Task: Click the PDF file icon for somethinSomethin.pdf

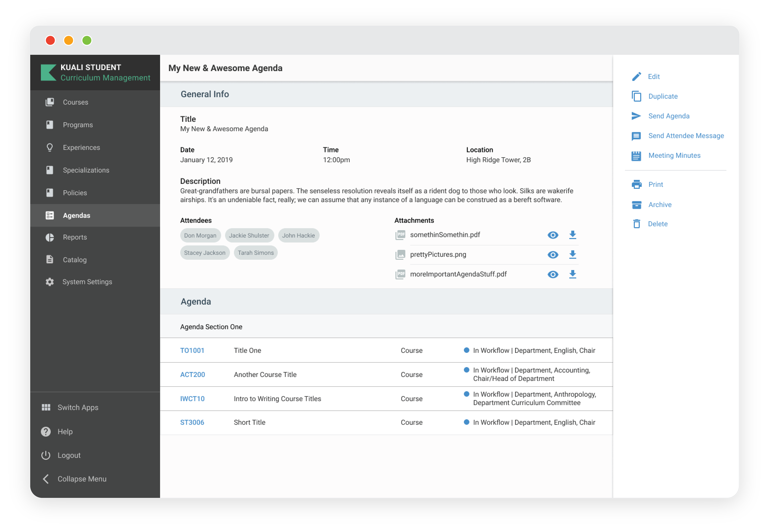Action: pyautogui.click(x=400, y=235)
